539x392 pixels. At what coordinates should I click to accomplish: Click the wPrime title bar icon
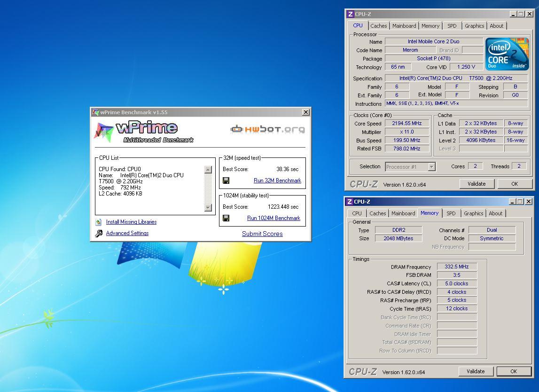[x=96, y=112]
